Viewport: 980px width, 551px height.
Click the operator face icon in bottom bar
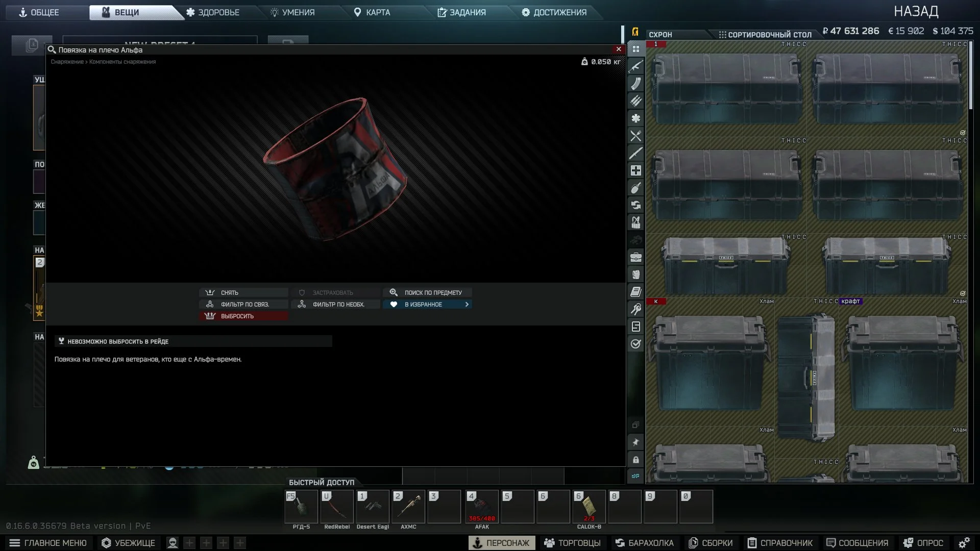tap(173, 543)
